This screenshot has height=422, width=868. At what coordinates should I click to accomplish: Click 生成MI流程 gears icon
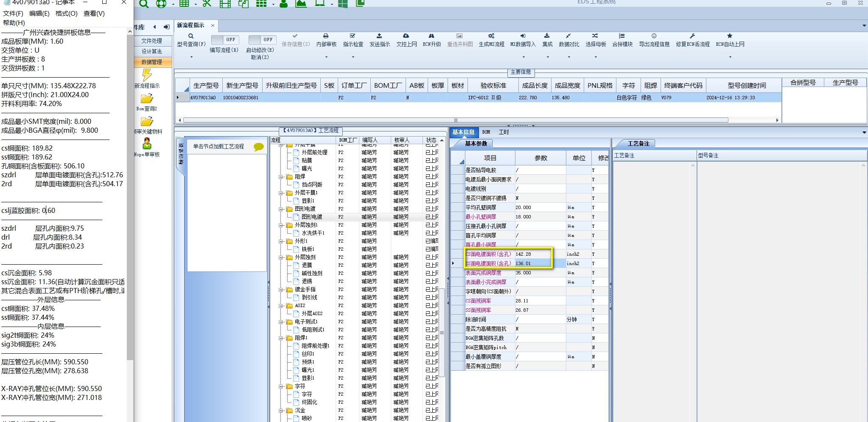click(491, 36)
